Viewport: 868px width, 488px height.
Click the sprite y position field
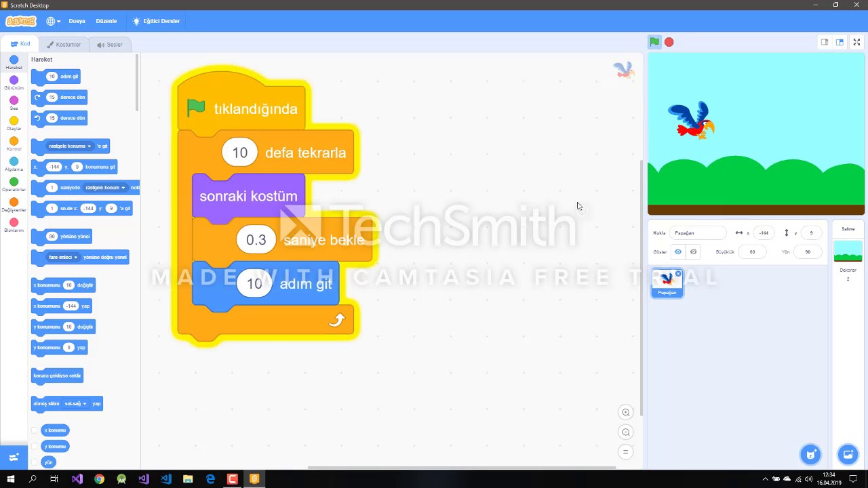811,232
